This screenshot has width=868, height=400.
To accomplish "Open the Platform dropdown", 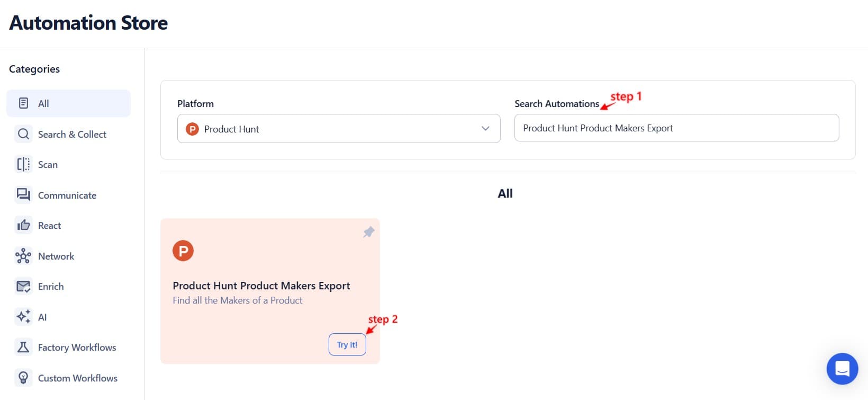I will click(339, 129).
